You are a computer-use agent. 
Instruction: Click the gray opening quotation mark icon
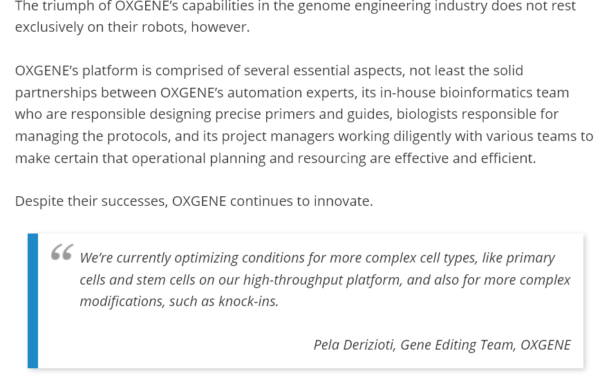coord(62,252)
